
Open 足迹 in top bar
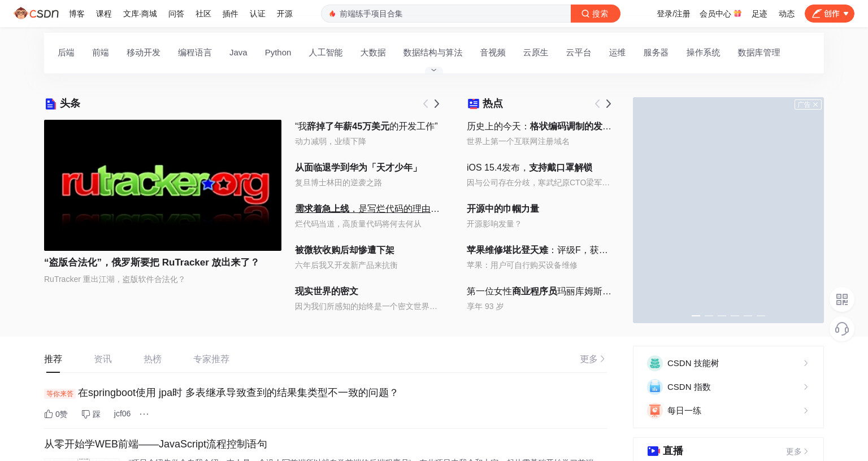759,14
